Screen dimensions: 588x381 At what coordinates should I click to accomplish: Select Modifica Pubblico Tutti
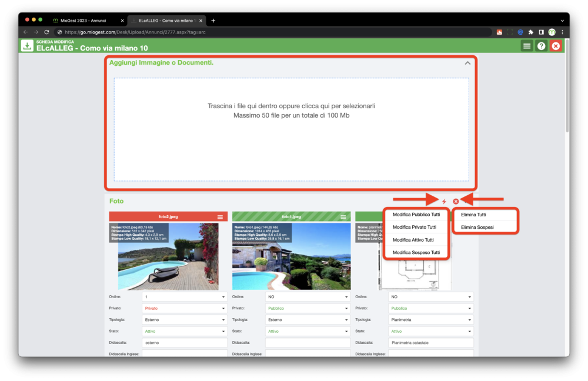[416, 215]
